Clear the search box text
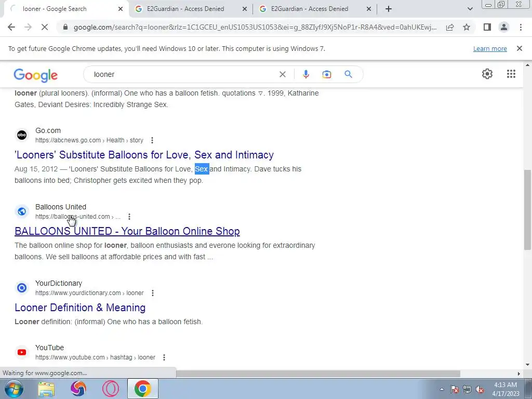This screenshot has height=399, width=532. coord(282,74)
